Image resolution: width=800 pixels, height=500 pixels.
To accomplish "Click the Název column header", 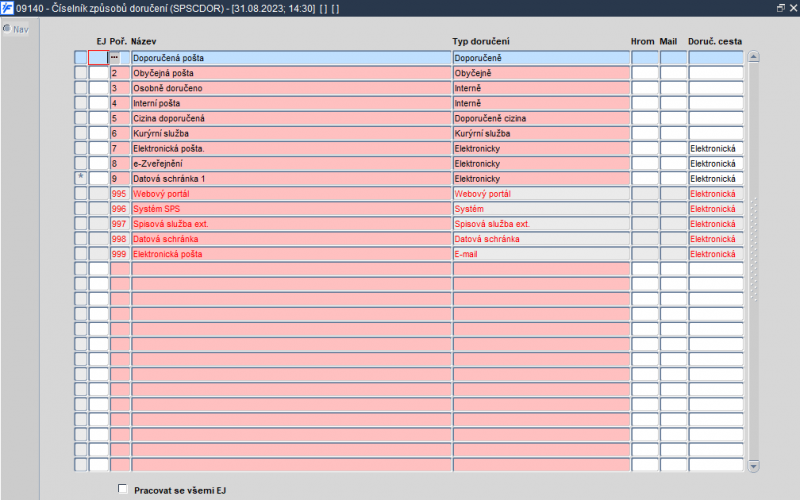I will coord(143,41).
